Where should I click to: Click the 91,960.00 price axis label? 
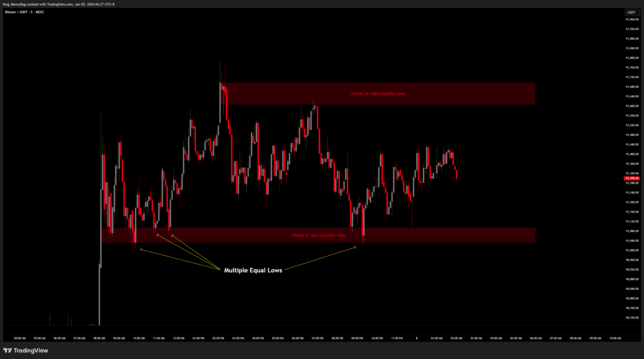tap(632, 19)
